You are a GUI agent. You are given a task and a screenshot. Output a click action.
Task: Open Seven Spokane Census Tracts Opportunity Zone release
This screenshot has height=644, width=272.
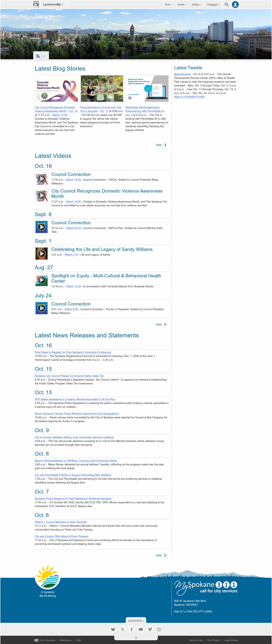point(76,413)
